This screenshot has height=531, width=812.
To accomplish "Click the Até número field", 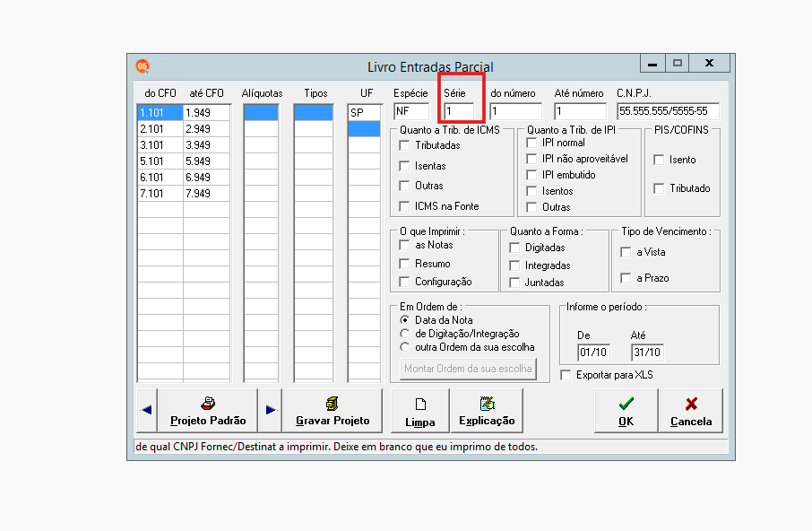I will pyautogui.click(x=580, y=111).
